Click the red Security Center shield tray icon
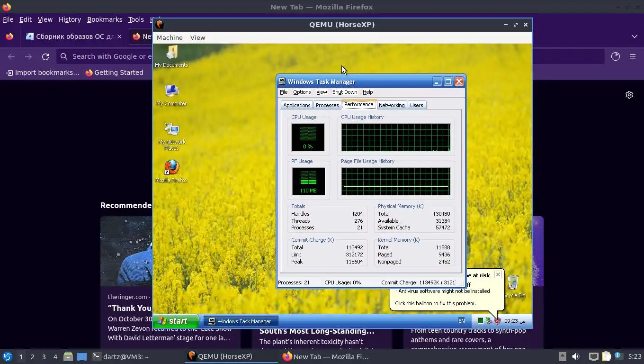The width and height of the screenshot is (644, 364). coord(497,321)
